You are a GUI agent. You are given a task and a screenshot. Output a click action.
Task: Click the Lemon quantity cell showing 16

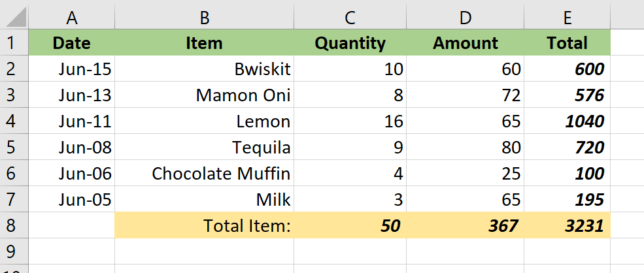(350, 121)
